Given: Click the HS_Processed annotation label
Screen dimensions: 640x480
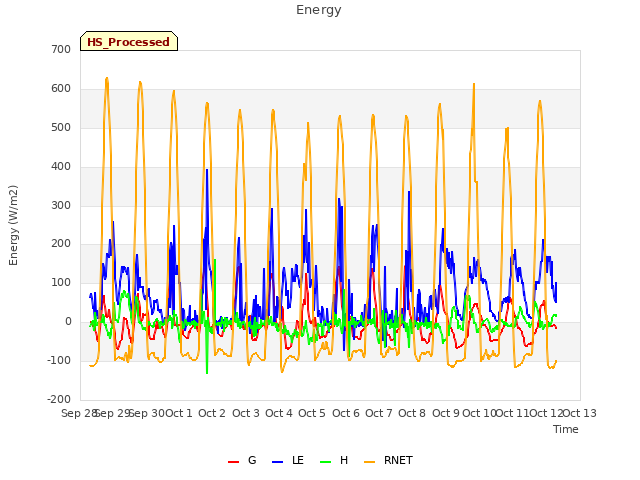Looking at the screenshot, I should 129,41.
